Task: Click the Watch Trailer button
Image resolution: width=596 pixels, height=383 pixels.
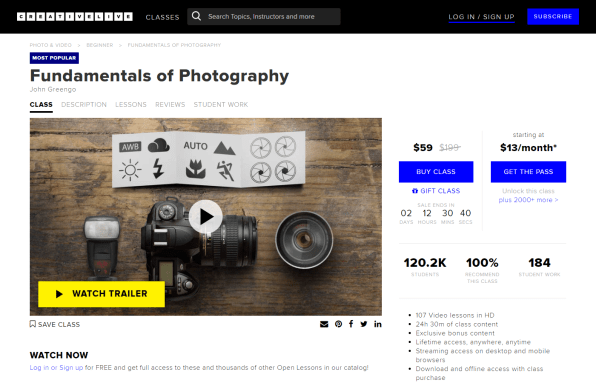Action: coord(101,294)
